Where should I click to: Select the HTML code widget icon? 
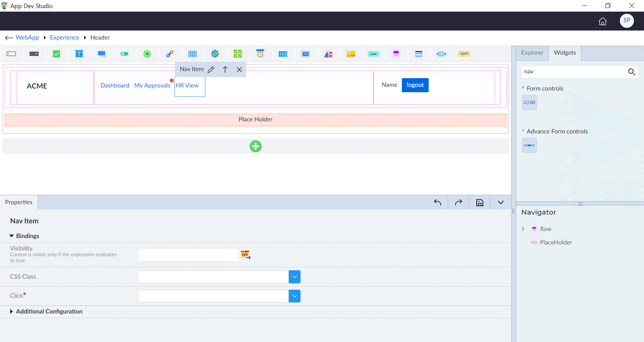coord(306,54)
